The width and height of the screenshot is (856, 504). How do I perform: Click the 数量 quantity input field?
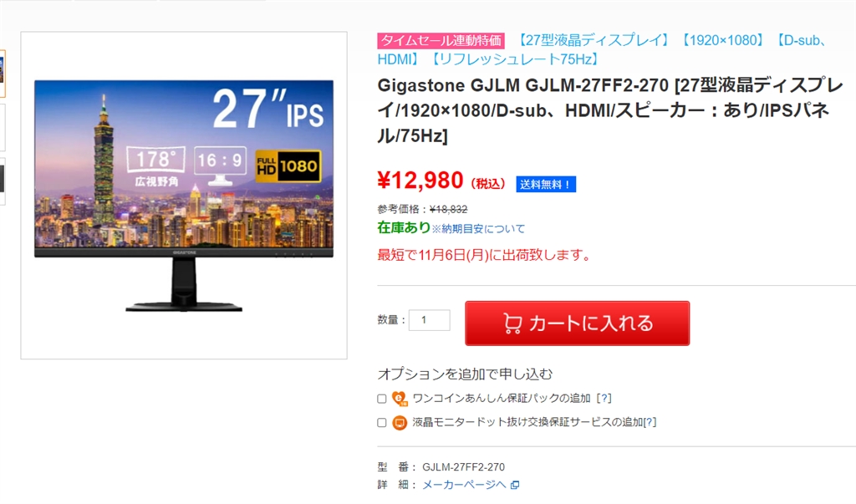point(430,320)
